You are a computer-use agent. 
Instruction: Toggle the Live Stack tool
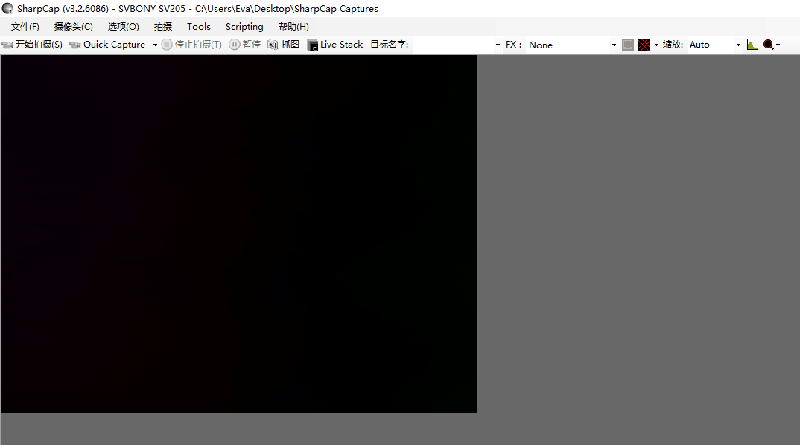pyautogui.click(x=335, y=45)
